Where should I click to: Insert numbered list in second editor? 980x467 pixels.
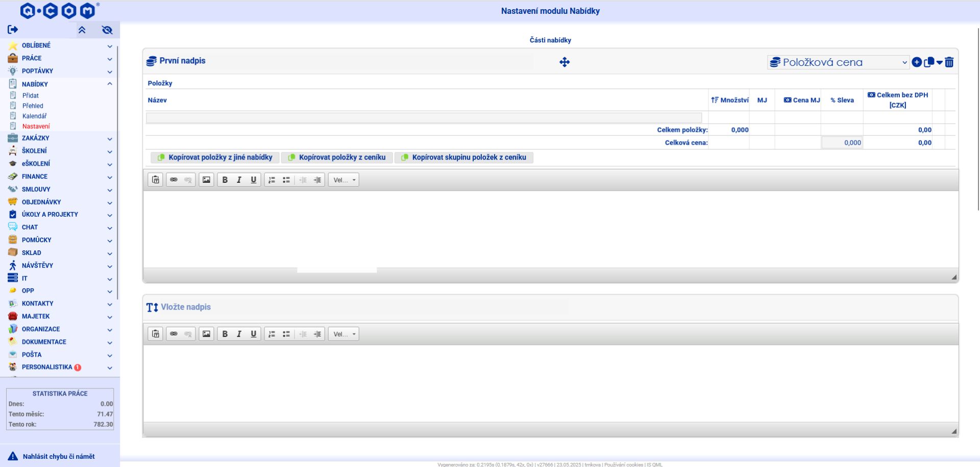tap(272, 334)
